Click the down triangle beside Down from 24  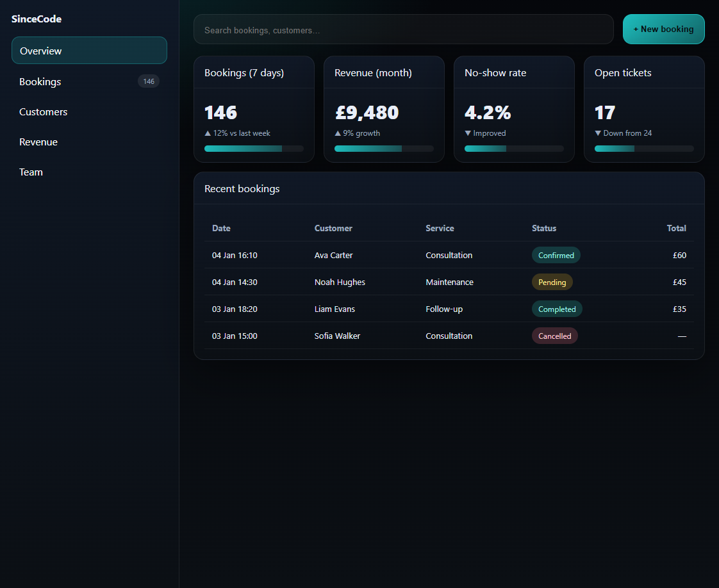598,133
